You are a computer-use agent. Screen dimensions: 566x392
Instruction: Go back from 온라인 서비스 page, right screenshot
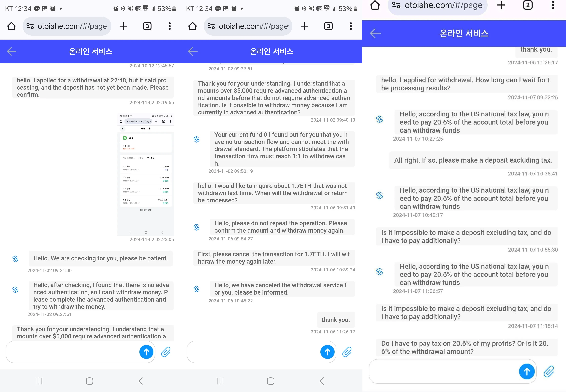click(x=375, y=33)
